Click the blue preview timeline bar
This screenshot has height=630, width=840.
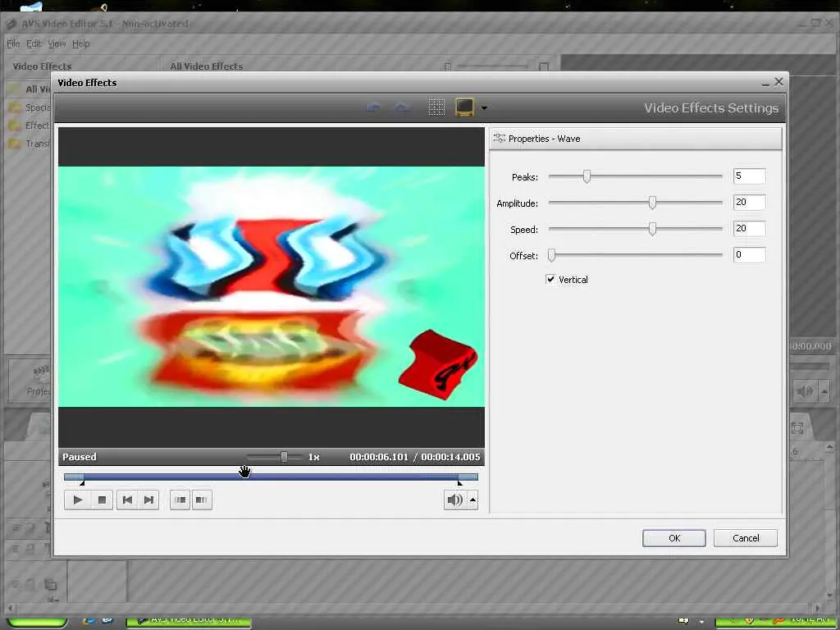(x=271, y=477)
